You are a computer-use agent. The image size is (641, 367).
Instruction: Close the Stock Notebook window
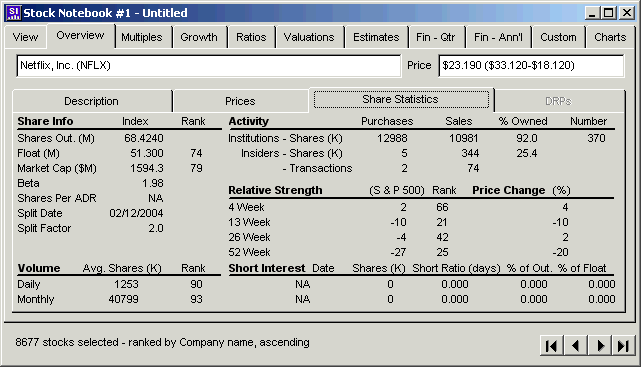(627, 13)
